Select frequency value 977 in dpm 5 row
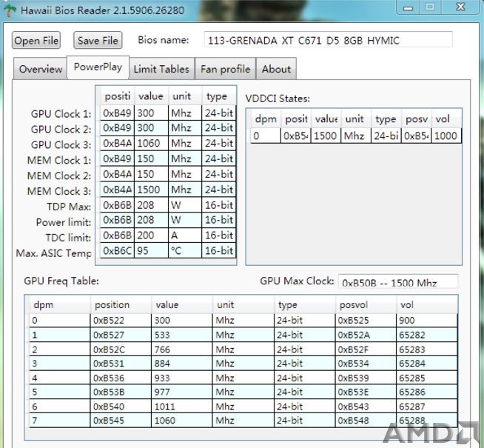The height and width of the screenshot is (448, 484). [182, 392]
